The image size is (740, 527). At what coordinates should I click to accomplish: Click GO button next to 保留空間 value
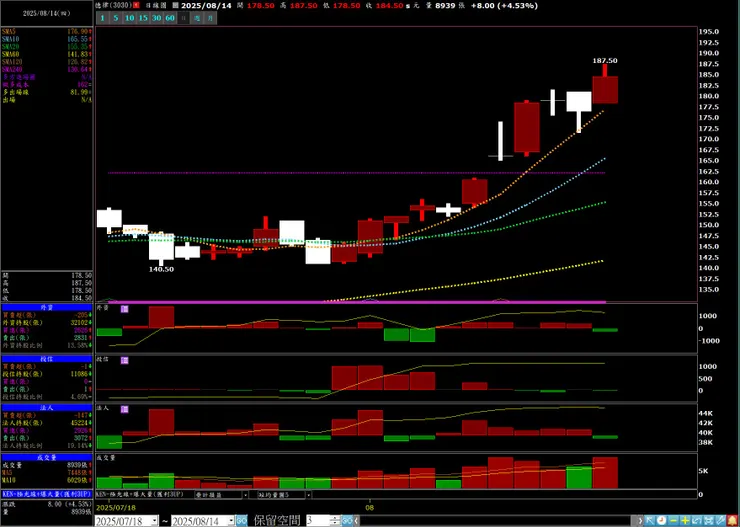click(x=347, y=521)
